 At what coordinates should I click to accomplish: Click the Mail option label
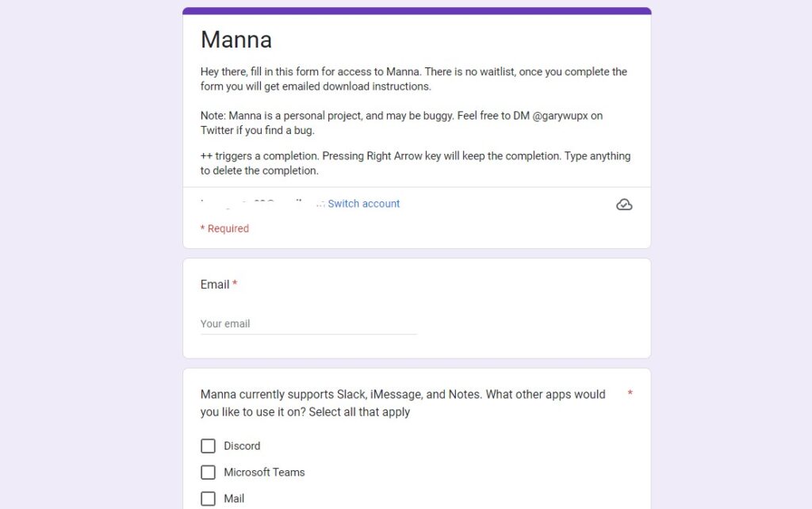coord(234,499)
